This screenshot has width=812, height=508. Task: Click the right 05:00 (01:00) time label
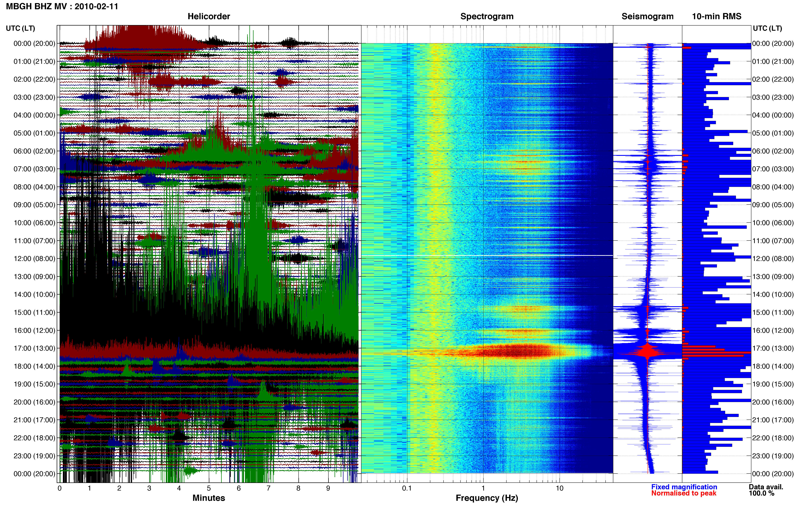pyautogui.click(x=773, y=133)
